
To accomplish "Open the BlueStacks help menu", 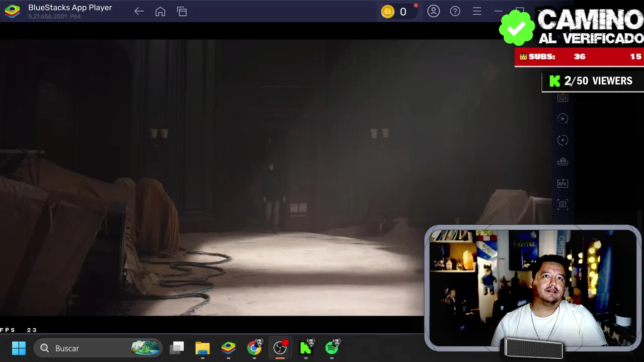I will 455,11.
